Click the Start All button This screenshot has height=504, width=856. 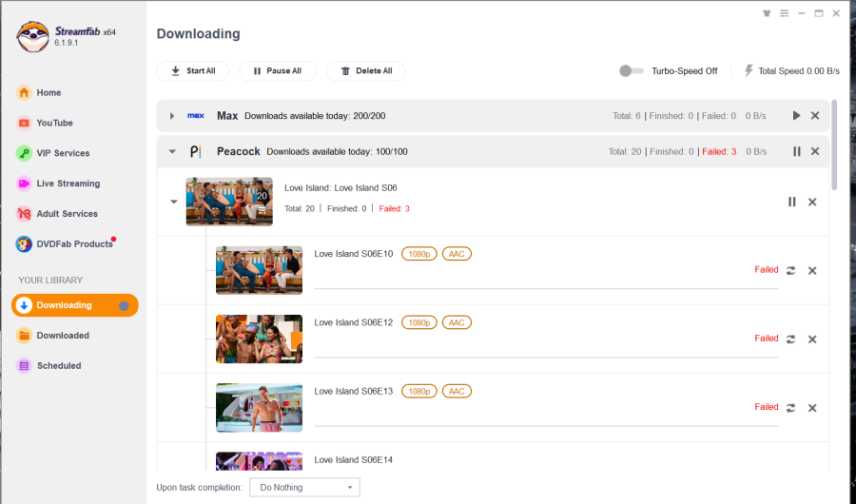pyautogui.click(x=193, y=71)
